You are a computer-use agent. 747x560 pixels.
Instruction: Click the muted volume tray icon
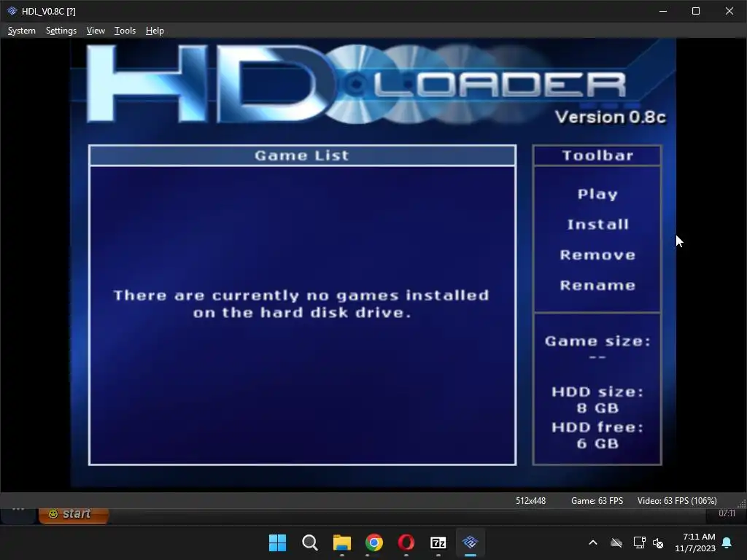click(x=658, y=542)
